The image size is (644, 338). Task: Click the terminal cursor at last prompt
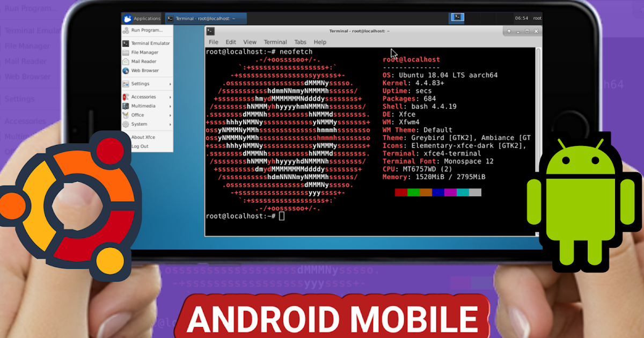click(x=282, y=216)
